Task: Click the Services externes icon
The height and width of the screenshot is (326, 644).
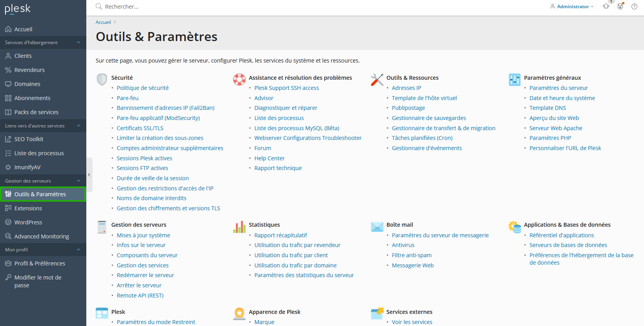Action: click(x=377, y=313)
